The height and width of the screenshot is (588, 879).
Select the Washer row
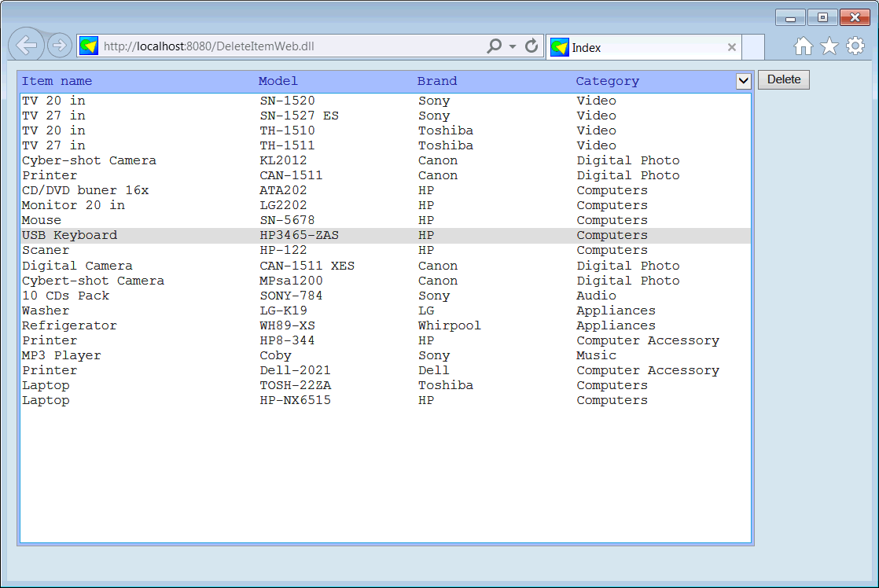(386, 311)
